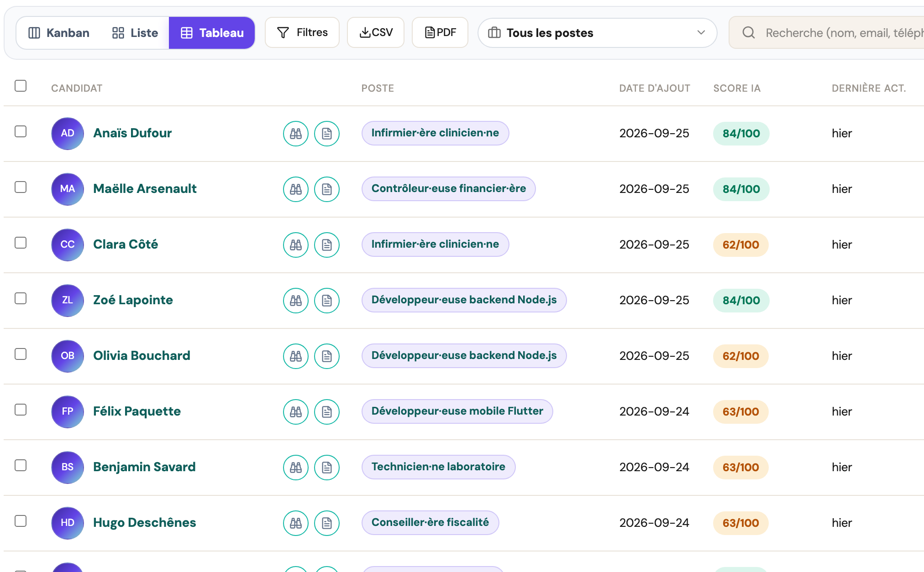Click binoculars icon for Félix Paquette

[x=296, y=412]
